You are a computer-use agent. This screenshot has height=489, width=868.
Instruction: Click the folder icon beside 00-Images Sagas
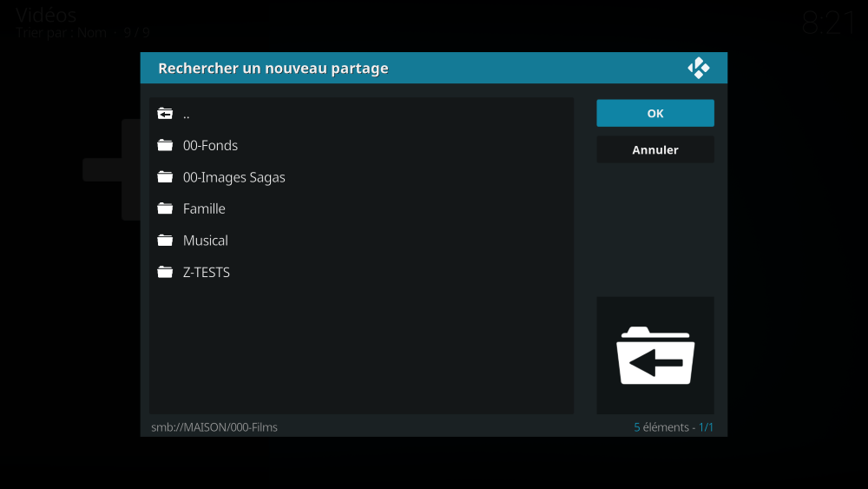[165, 177]
